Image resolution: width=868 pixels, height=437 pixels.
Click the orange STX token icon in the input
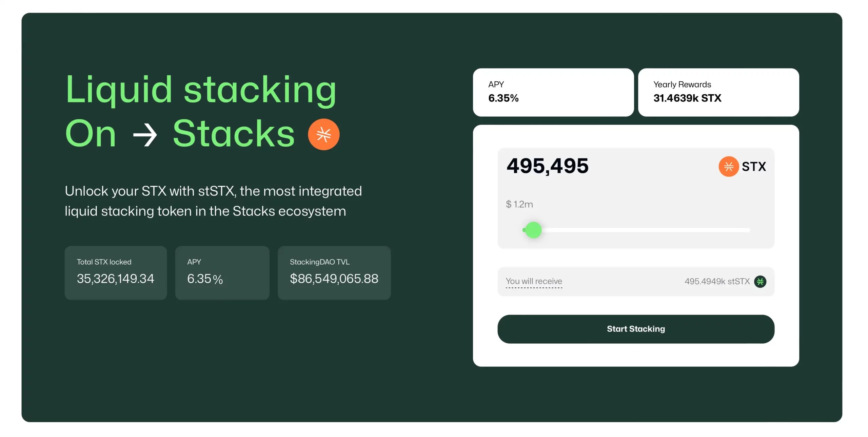[x=728, y=166]
